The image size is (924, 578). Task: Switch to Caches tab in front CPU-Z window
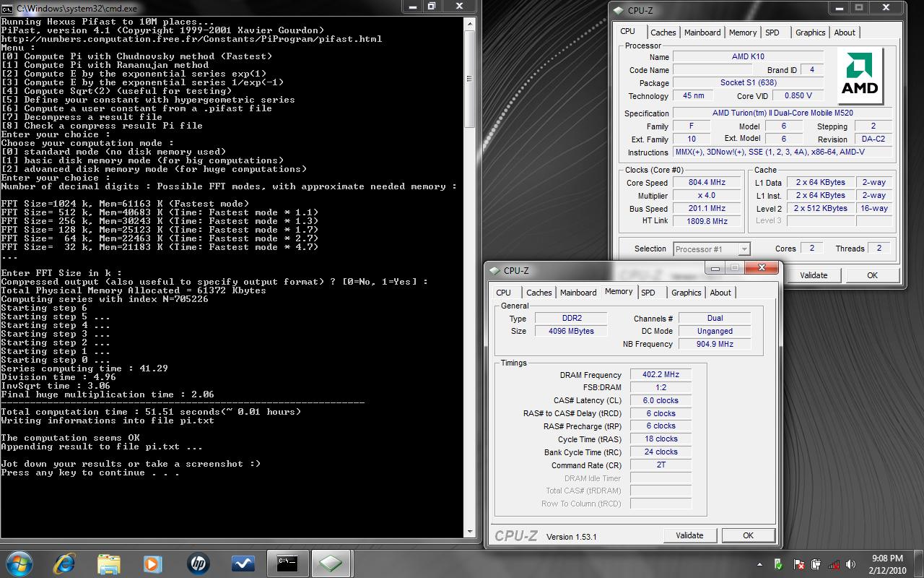pos(539,293)
